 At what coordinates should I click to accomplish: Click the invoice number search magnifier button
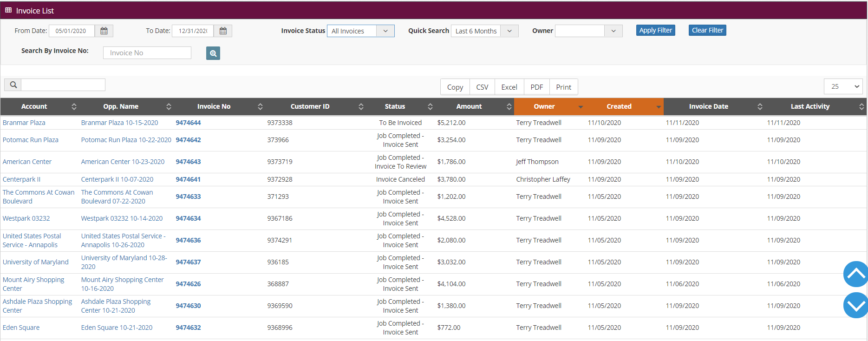[x=213, y=53]
